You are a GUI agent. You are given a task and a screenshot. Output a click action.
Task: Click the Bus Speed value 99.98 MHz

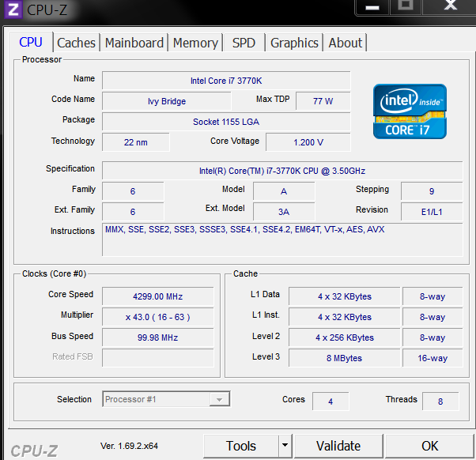click(158, 337)
